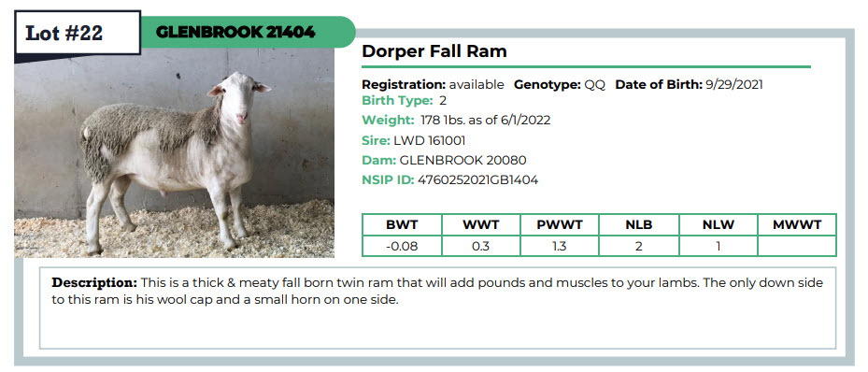Screen dimensions: 868x372
Task: Click the Dorper Fall Ram heading
Action: coord(434,51)
